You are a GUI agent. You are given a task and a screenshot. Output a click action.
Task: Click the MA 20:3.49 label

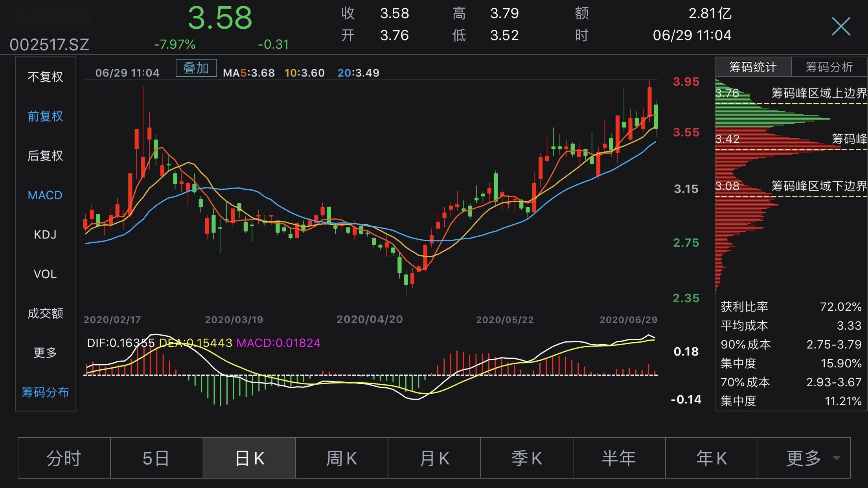[359, 73]
